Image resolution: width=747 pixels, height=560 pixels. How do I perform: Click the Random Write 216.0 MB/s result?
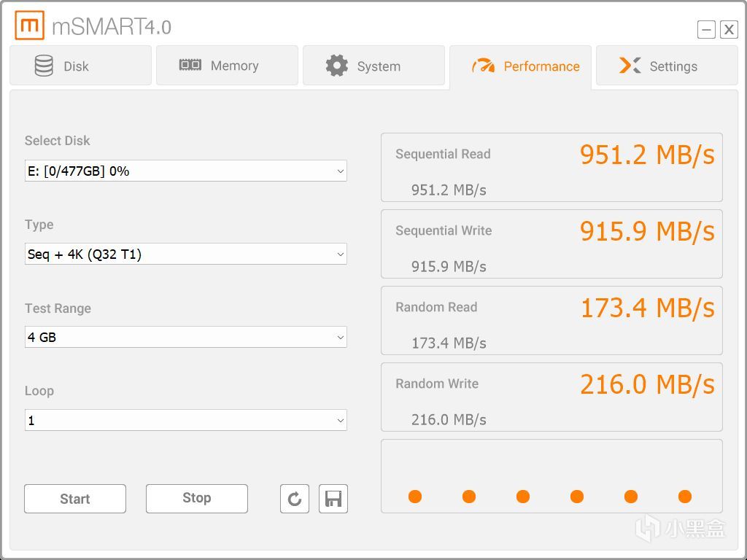647,384
